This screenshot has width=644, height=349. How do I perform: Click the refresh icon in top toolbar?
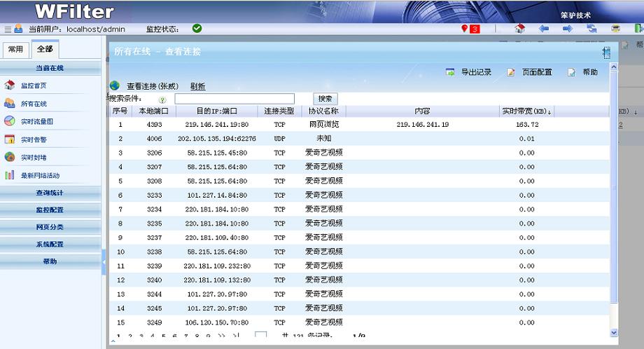[592, 29]
